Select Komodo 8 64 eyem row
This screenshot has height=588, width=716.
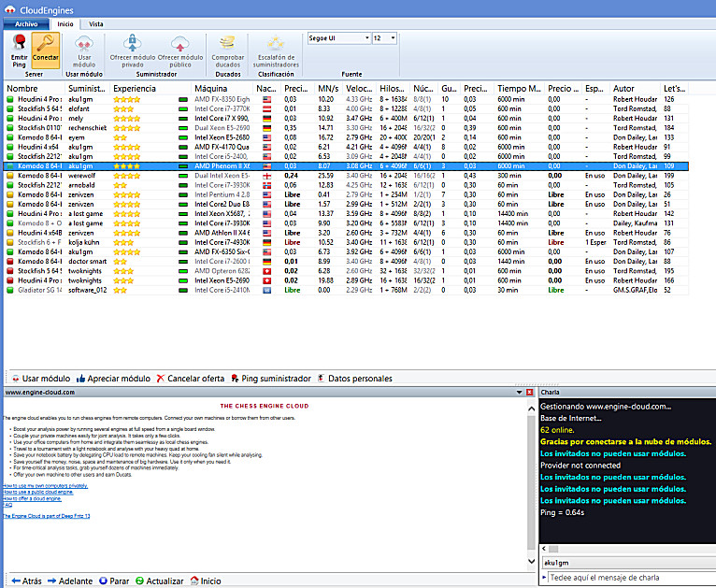pos(346,137)
